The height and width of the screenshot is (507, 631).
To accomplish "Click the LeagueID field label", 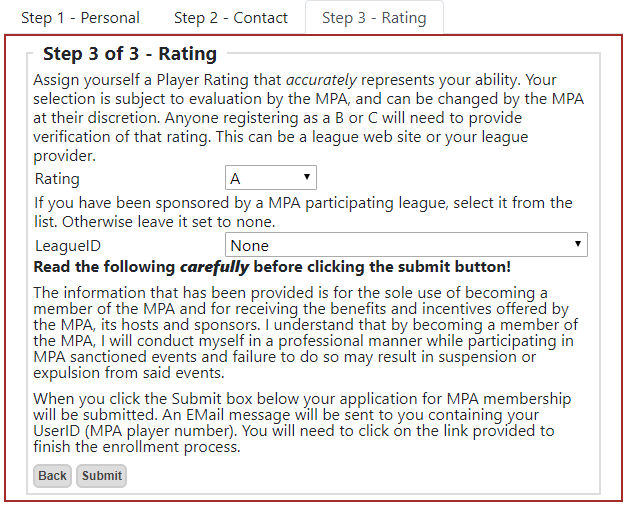I will 68,246.
